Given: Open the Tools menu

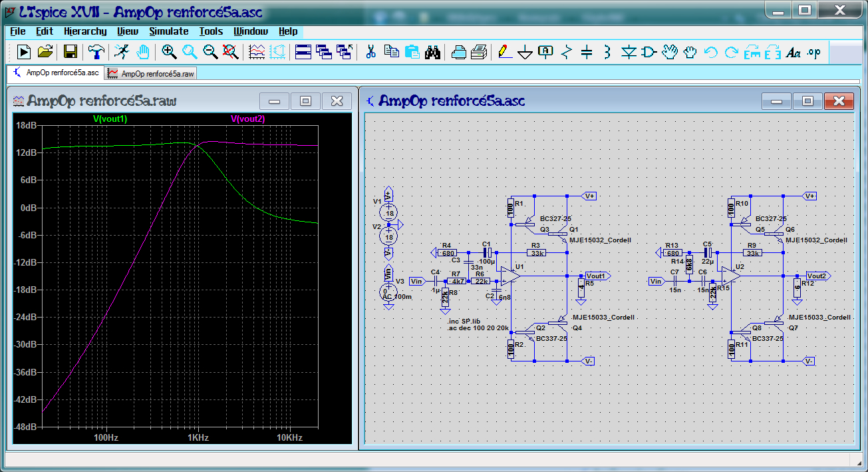Looking at the screenshot, I should (x=211, y=31).
